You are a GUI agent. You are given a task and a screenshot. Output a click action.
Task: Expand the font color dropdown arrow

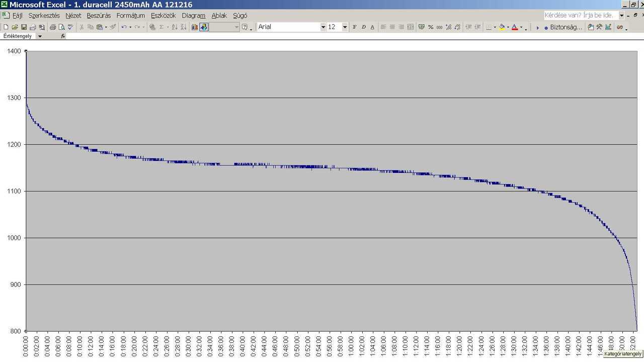click(521, 27)
